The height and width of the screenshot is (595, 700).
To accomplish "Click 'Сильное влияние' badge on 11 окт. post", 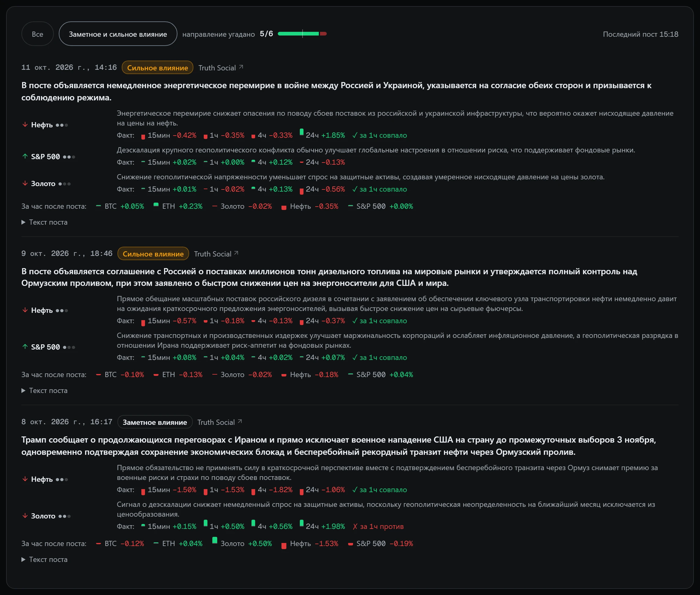I will coord(158,68).
